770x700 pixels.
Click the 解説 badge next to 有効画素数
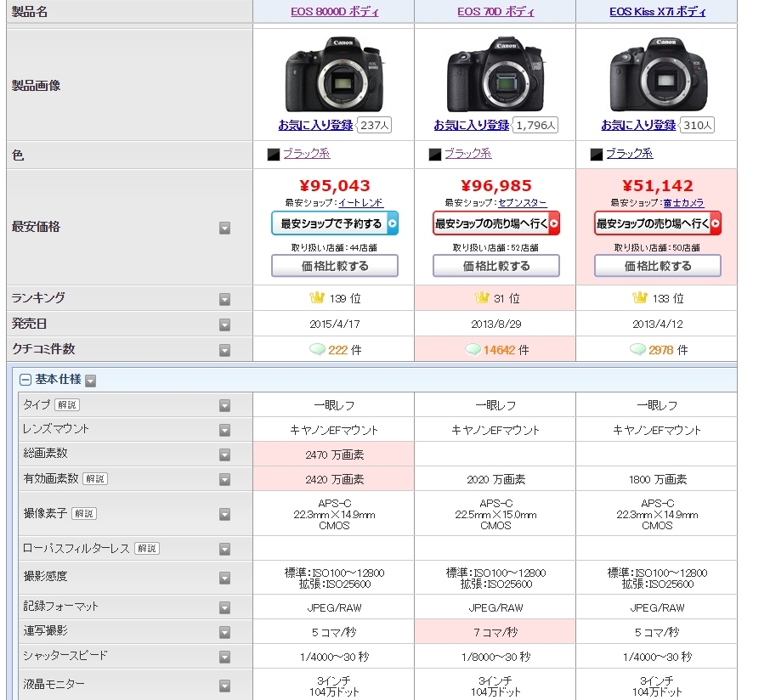(x=95, y=478)
